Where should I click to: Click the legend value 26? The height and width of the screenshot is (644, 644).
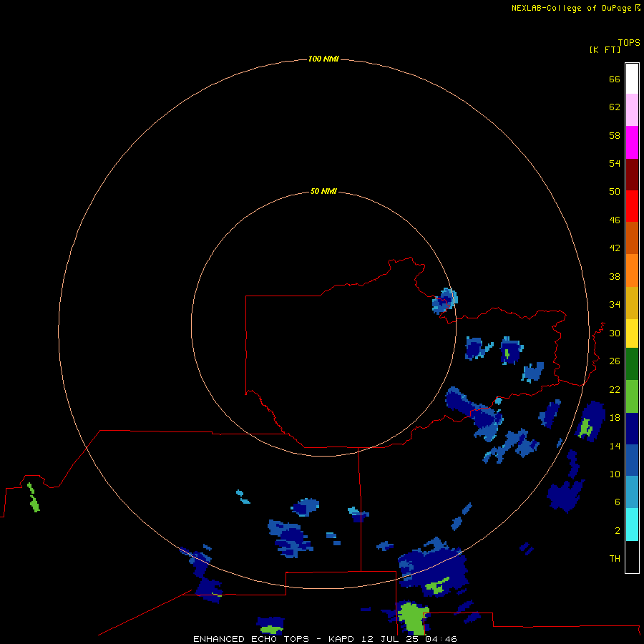pos(615,361)
